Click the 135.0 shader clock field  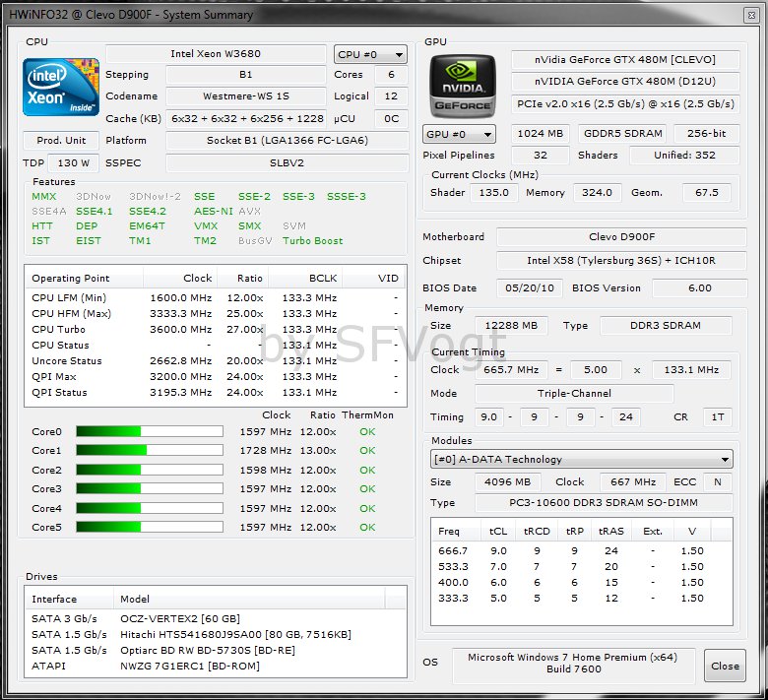click(x=493, y=193)
